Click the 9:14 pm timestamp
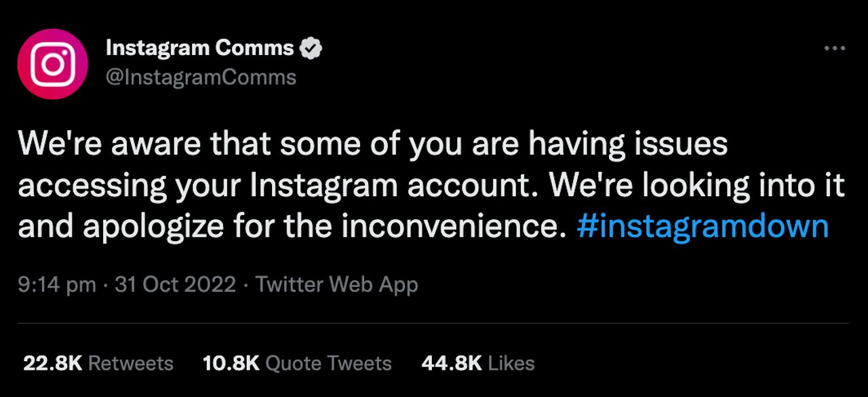Screen dimensions: 868x397 57,284
